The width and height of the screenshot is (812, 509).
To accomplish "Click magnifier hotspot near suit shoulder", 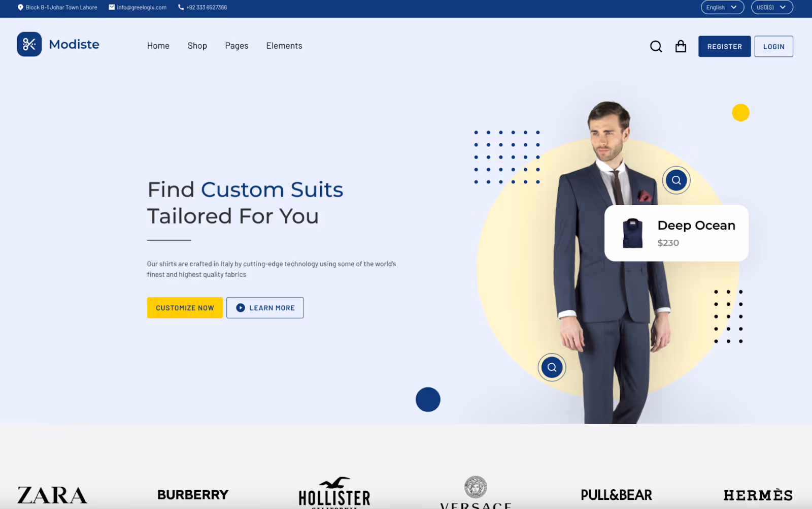I will pyautogui.click(x=676, y=180).
